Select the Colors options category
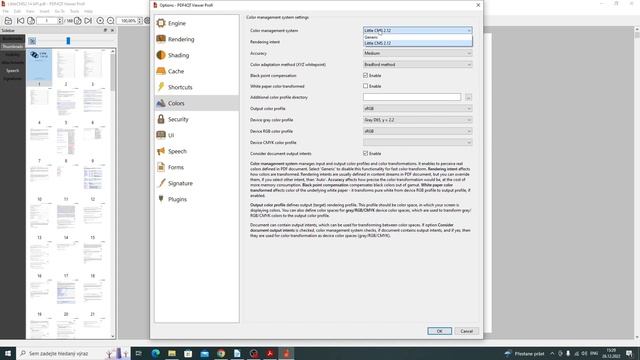Viewport: 640px width, 360px height. [197, 103]
